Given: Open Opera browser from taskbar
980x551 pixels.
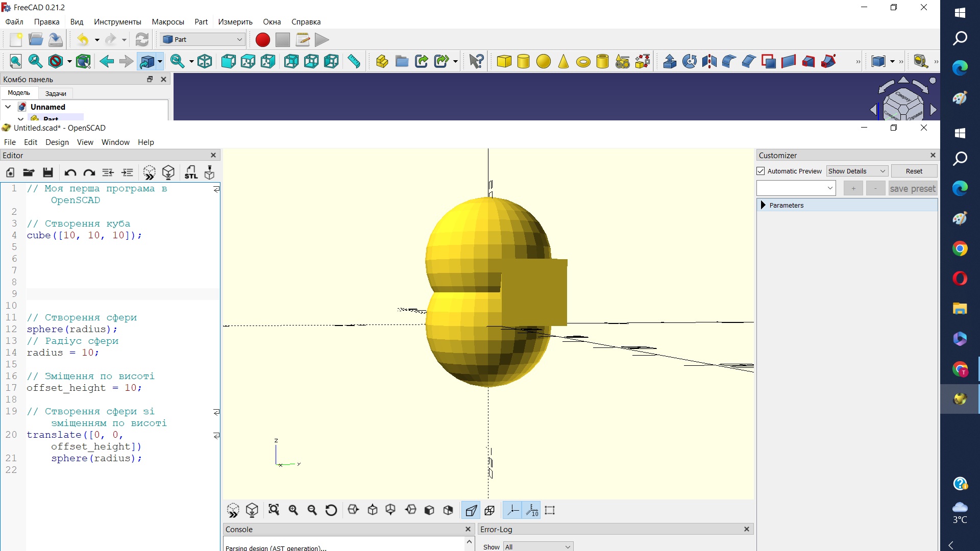Looking at the screenshot, I should tap(960, 279).
